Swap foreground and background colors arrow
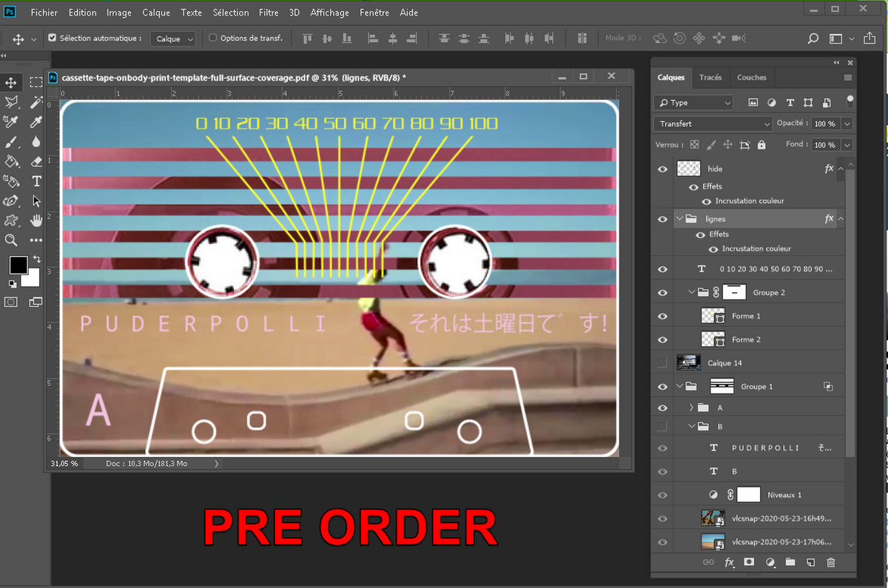This screenshot has height=588, width=888. coord(37,259)
